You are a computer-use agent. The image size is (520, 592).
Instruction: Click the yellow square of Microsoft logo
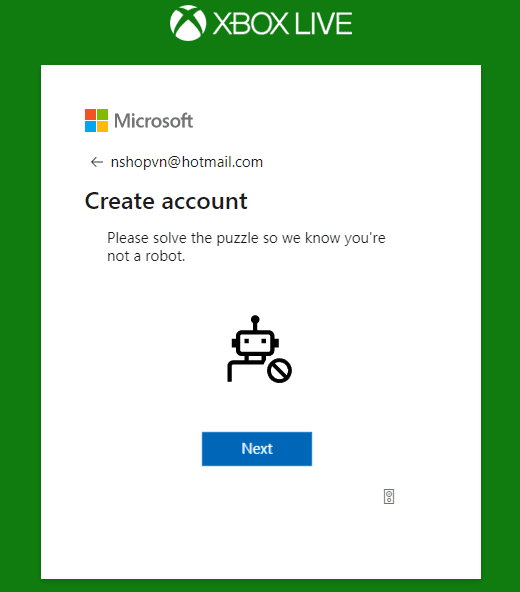coord(102,126)
